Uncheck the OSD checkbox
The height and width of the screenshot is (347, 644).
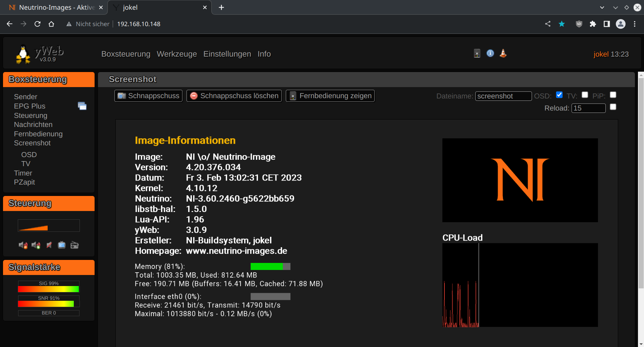pos(559,95)
